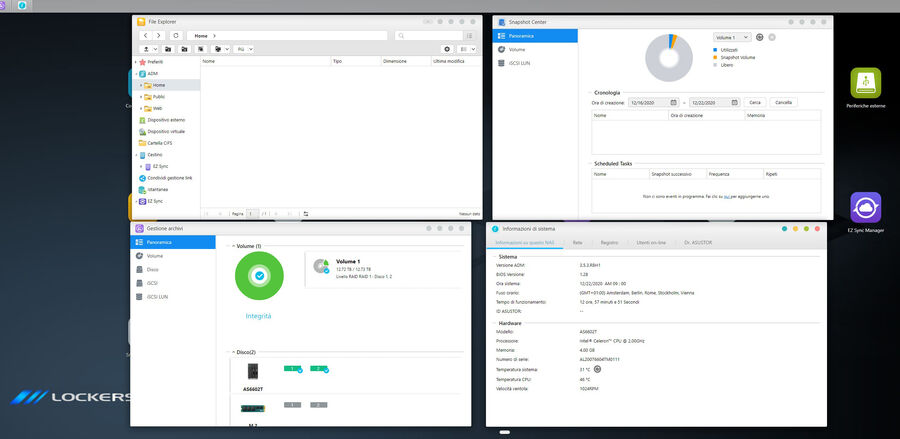Screen dimensions: 900x439
Task: Expand the Preferiti tree node
Action: pos(136,62)
